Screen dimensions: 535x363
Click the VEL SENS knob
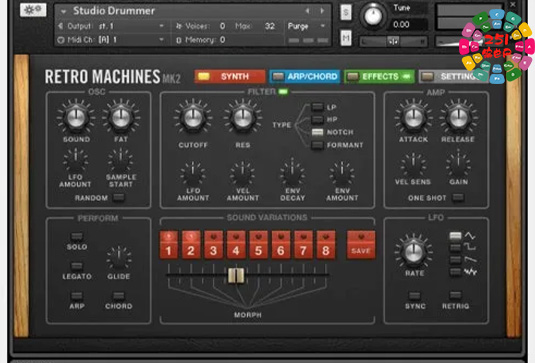tap(413, 165)
